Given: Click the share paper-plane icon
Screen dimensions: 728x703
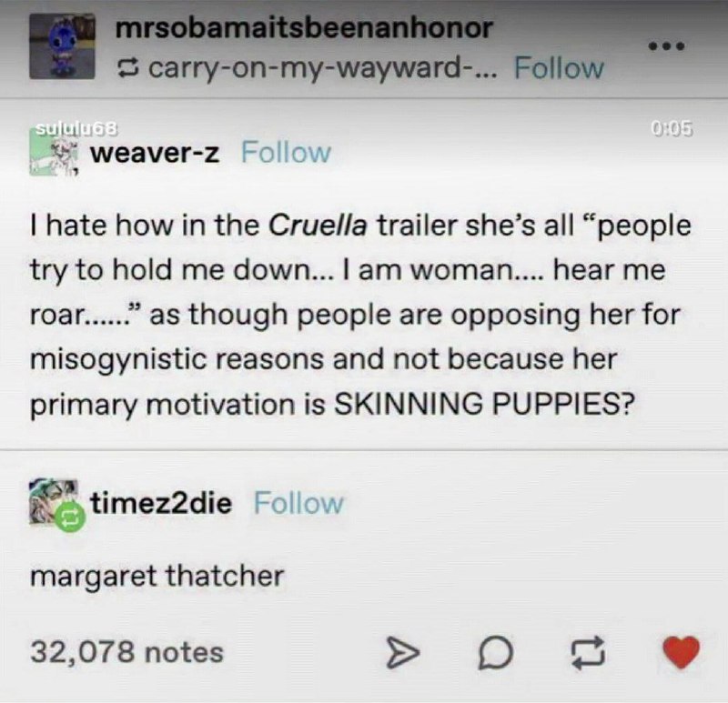Looking at the screenshot, I should (402, 653).
